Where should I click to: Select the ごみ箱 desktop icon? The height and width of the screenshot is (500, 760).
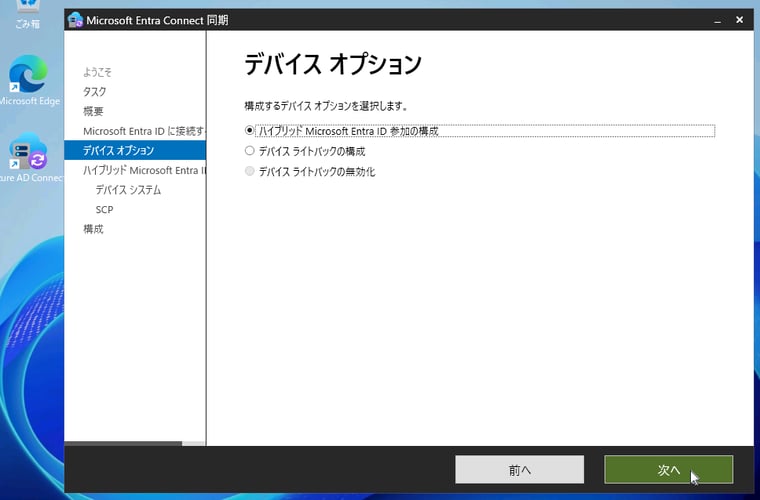coord(28,15)
